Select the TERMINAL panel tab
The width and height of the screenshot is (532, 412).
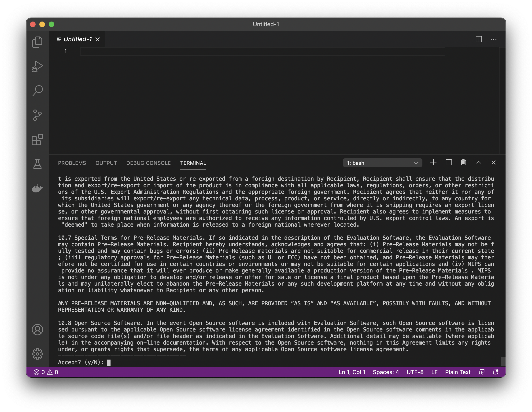tap(193, 163)
